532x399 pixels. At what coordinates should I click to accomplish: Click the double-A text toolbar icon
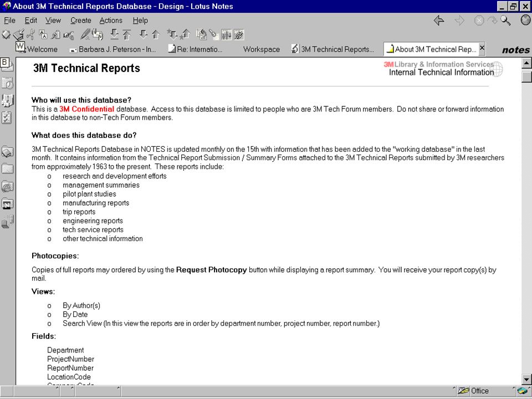pos(43,34)
